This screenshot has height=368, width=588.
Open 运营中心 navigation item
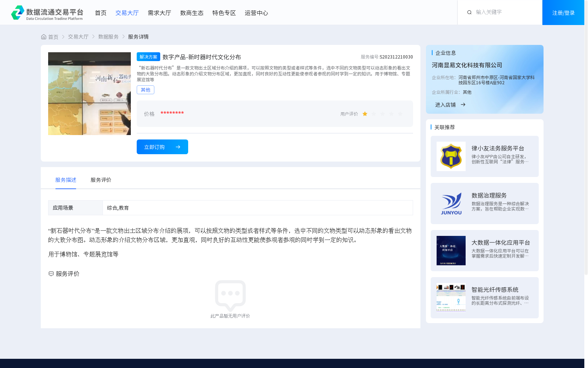click(256, 13)
